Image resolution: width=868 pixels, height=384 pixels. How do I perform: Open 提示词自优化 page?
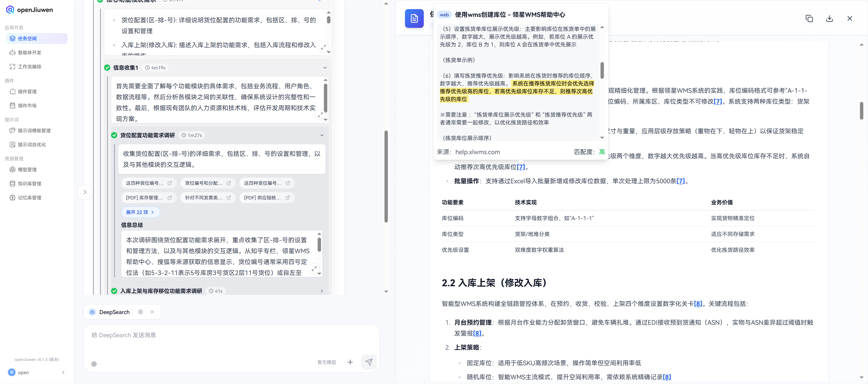tap(37, 145)
